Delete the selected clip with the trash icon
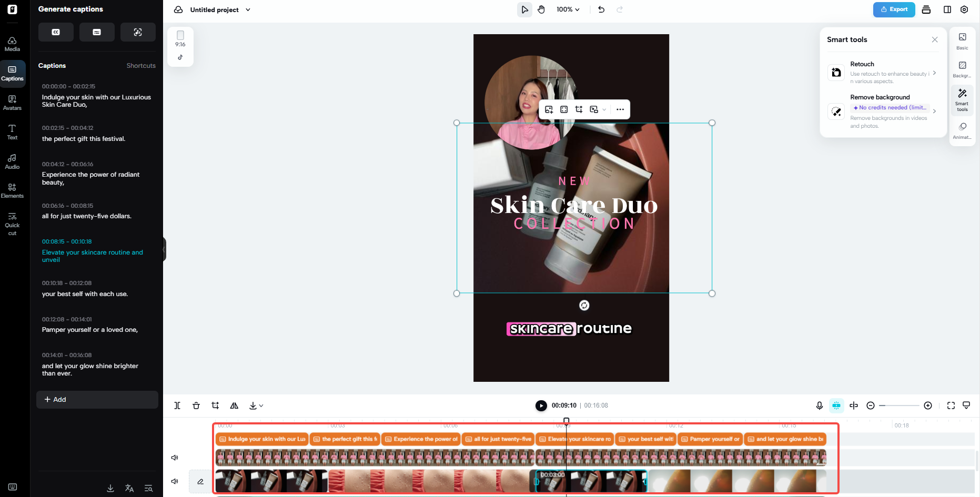This screenshot has height=497, width=980. tap(196, 405)
